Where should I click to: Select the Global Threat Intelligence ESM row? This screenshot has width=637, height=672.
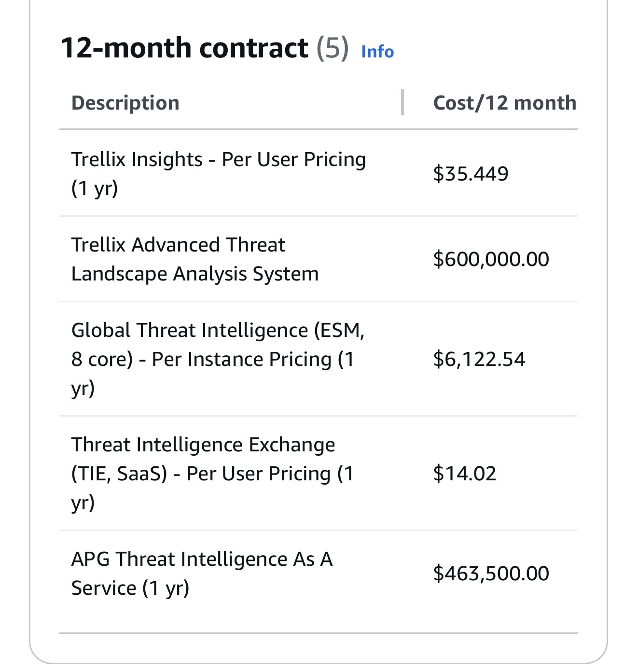tap(318, 359)
